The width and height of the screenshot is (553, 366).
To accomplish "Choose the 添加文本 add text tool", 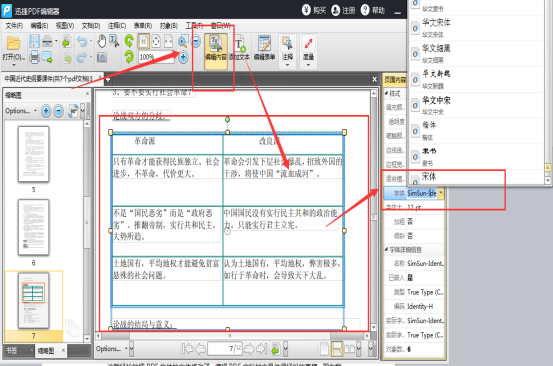I will tap(239, 48).
